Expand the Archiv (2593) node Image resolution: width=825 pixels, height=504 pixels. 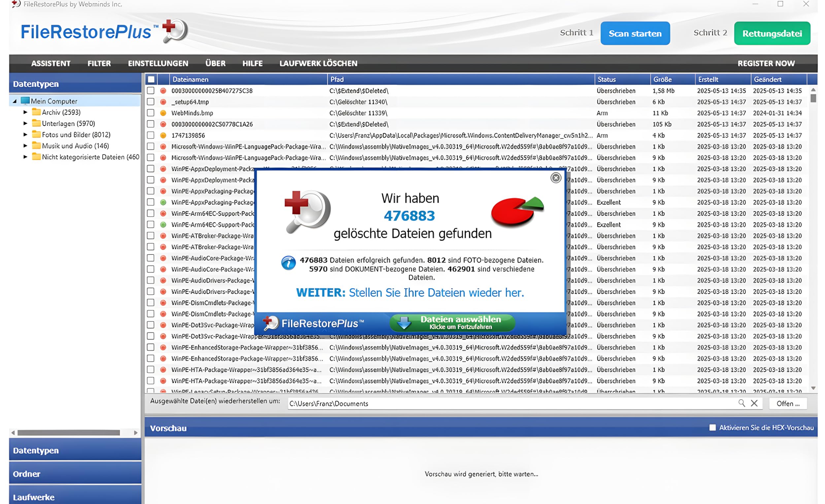pos(25,112)
